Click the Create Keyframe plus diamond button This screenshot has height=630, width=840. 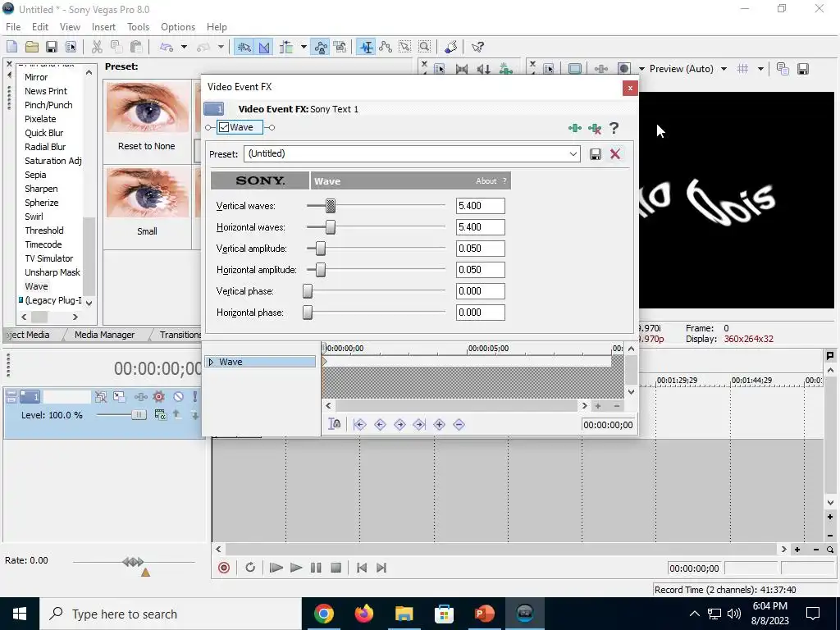[x=440, y=425]
